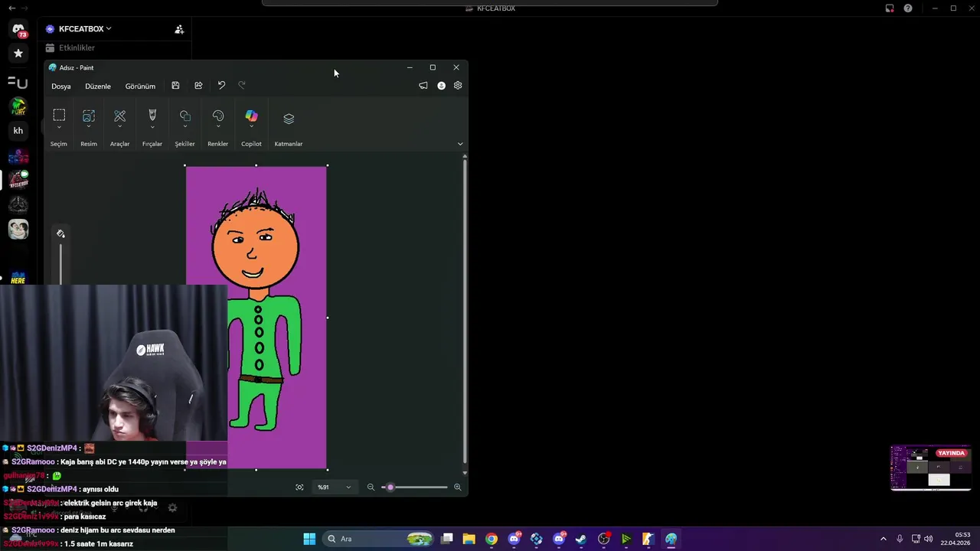980x551 pixels.
Task: Go back with the Discord back arrow
Action: point(11,8)
